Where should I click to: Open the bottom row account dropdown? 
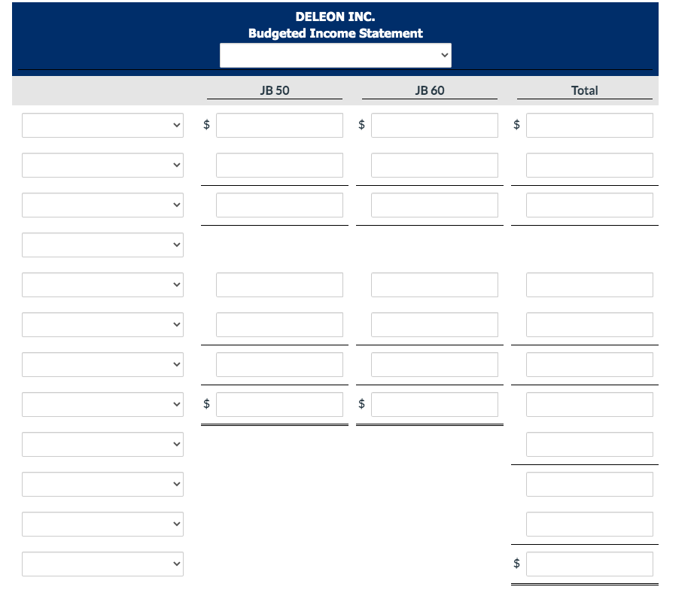click(102, 564)
